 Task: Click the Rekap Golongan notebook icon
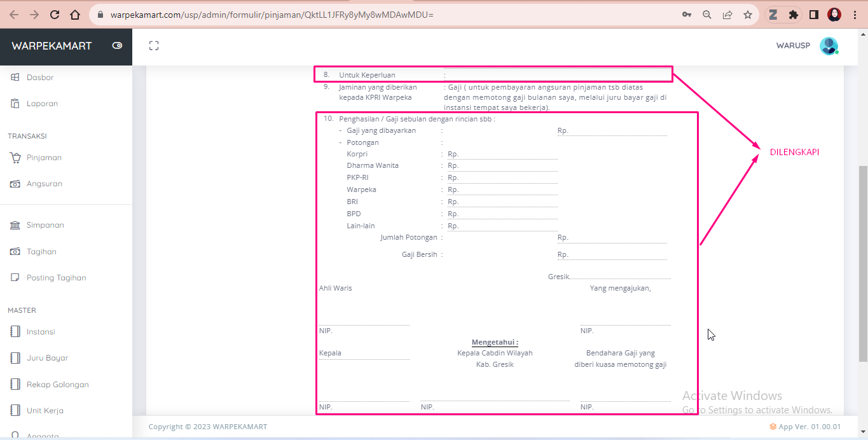point(15,385)
